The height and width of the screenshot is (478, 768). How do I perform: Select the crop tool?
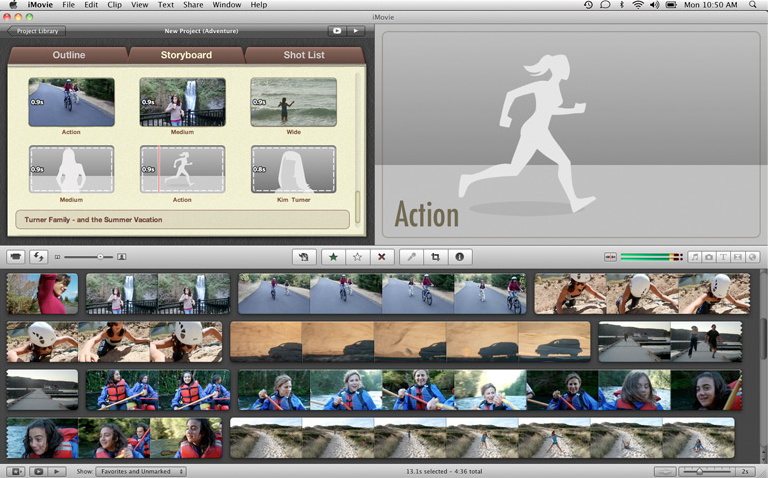(435, 257)
